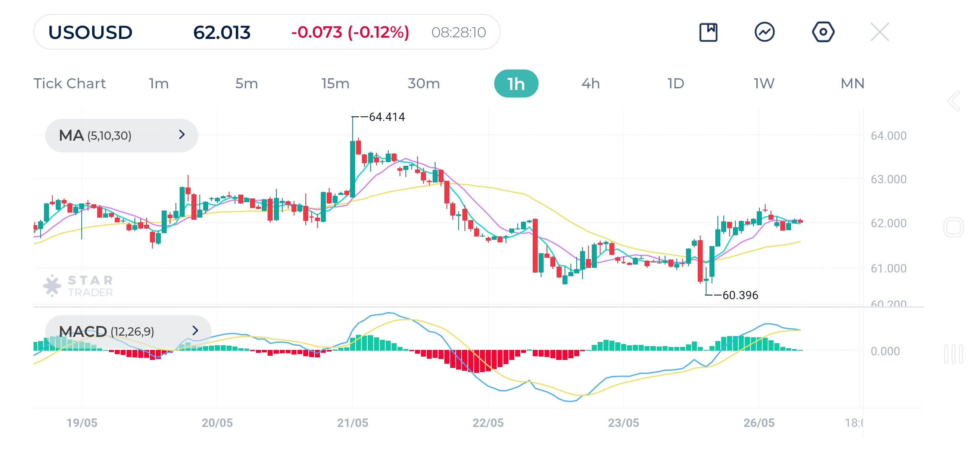
Task: Expand the MA (5,10,30) indicator selector
Action: pyautogui.click(x=121, y=136)
